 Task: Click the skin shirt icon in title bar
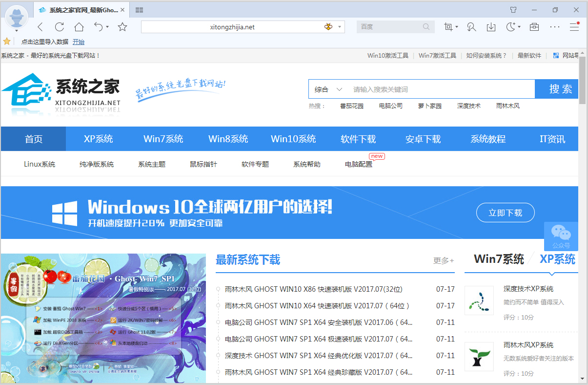[513, 10]
